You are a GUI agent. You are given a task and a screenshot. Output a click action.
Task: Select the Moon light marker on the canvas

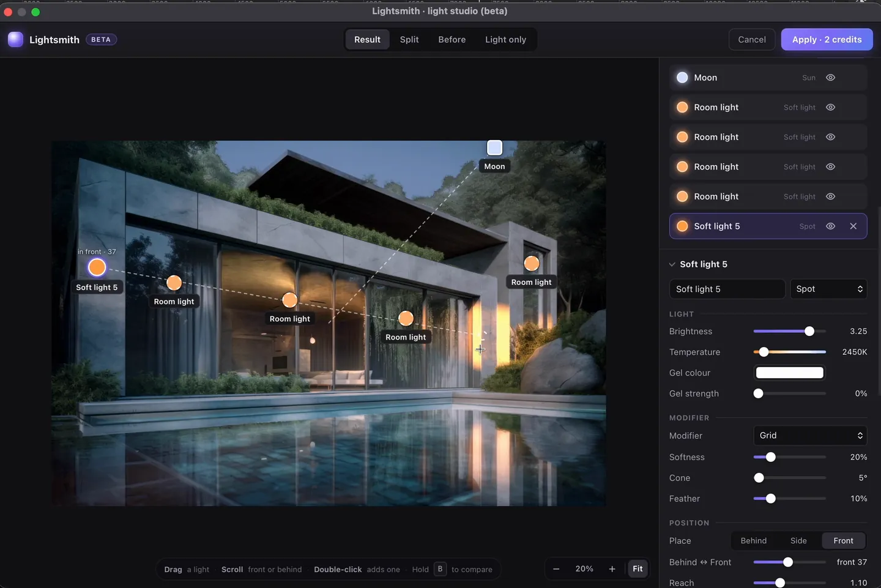click(494, 147)
